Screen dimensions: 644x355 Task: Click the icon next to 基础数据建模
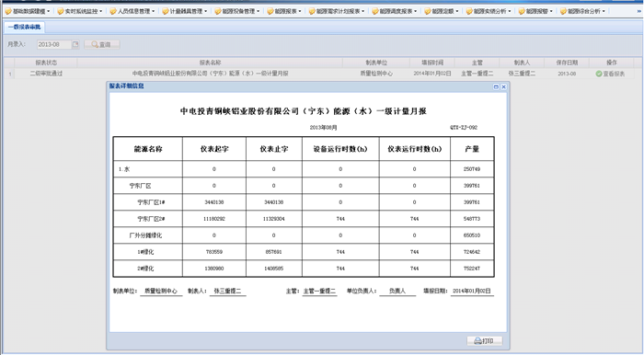(7, 11)
